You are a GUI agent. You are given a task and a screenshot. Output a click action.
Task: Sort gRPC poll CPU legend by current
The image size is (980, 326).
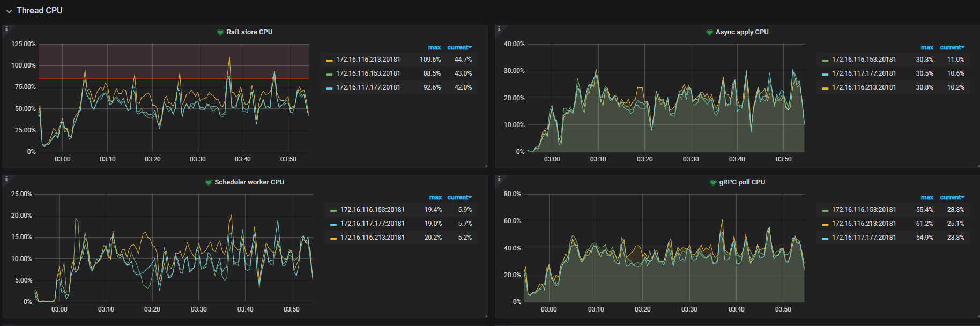952,198
